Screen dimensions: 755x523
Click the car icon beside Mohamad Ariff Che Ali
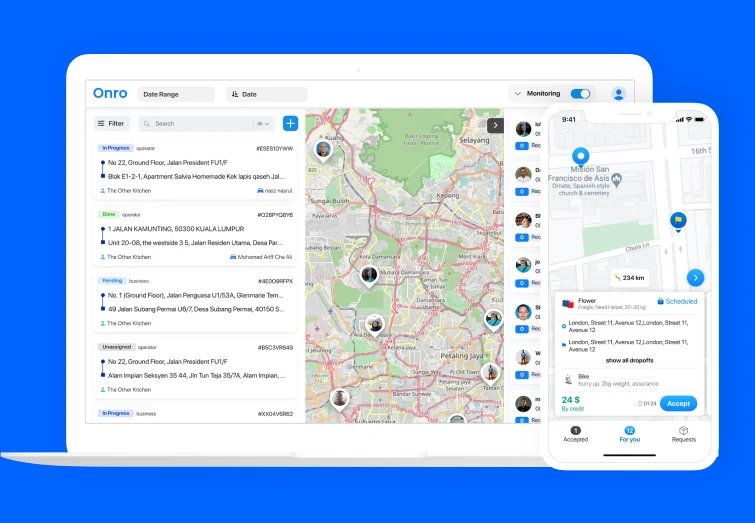[x=233, y=257]
